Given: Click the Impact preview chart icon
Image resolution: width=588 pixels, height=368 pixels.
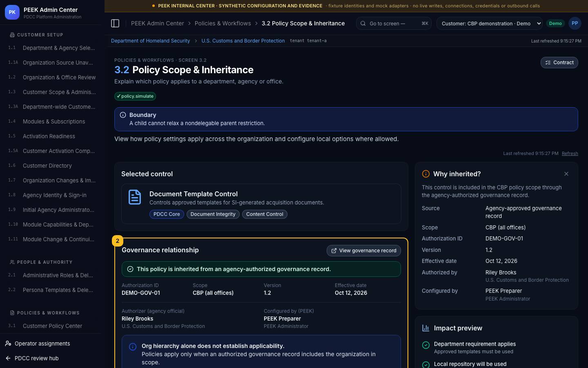Looking at the screenshot, I should tap(425, 328).
